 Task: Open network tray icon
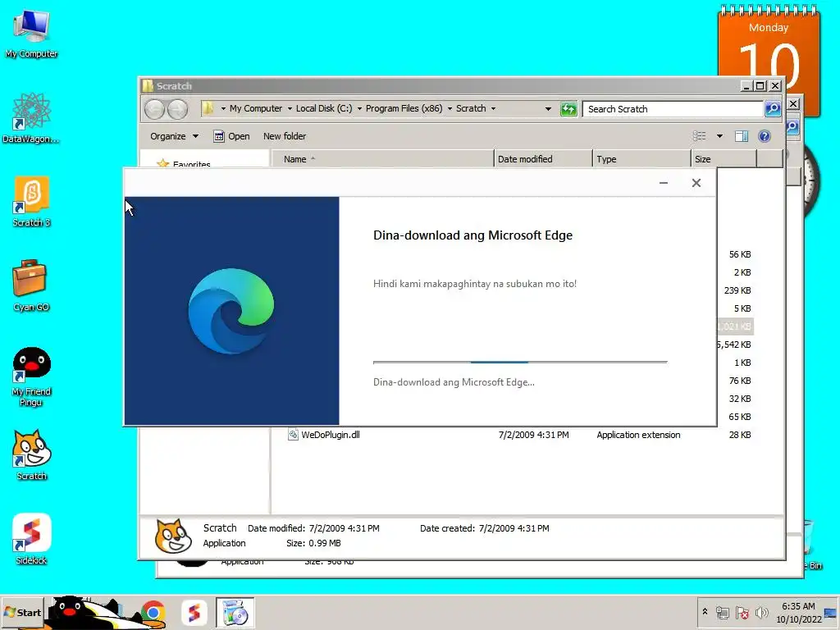tap(723, 612)
